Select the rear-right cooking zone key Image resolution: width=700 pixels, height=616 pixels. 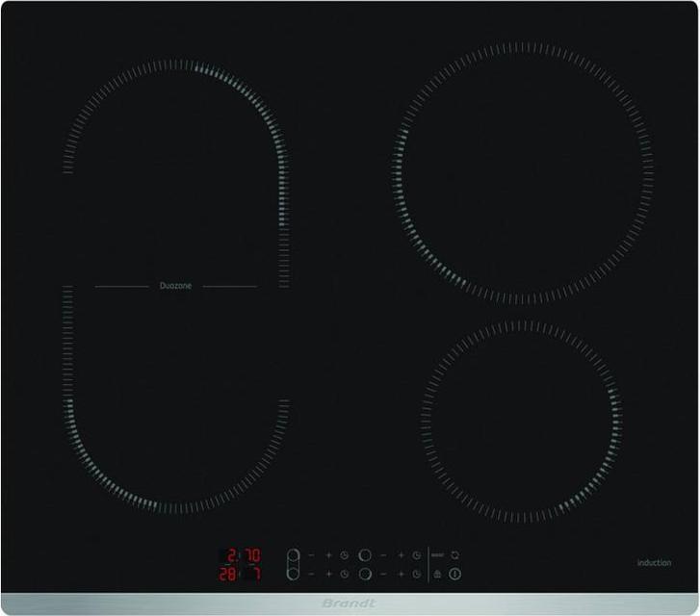pos(365,555)
